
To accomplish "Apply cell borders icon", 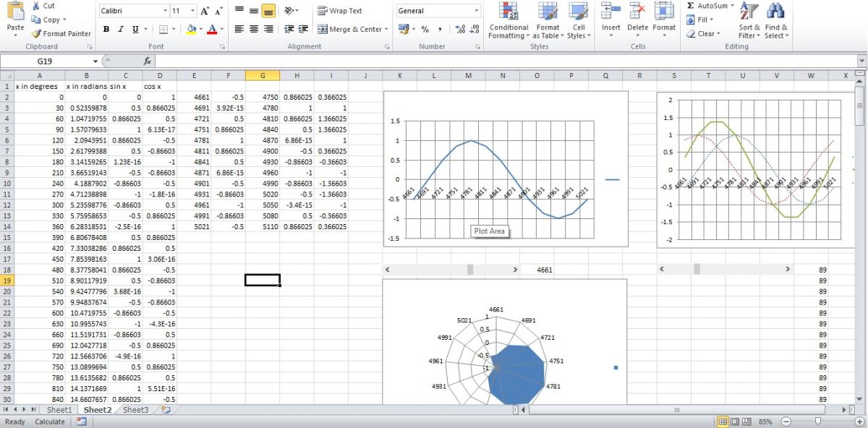I will (163, 30).
